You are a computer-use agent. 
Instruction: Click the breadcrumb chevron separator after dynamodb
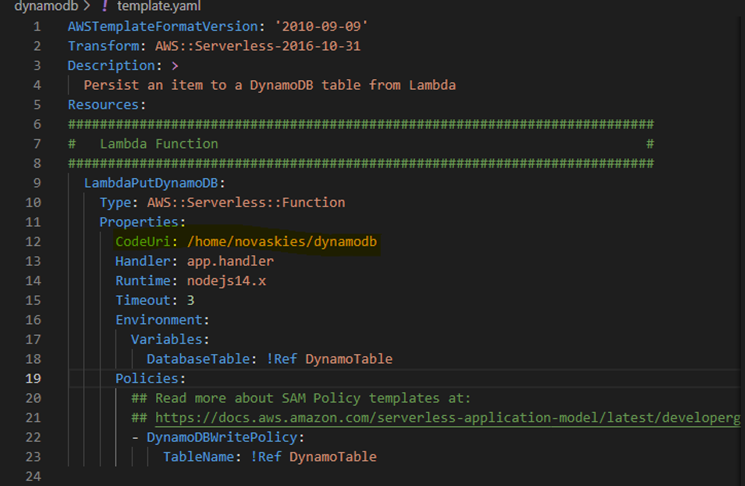(87, 7)
